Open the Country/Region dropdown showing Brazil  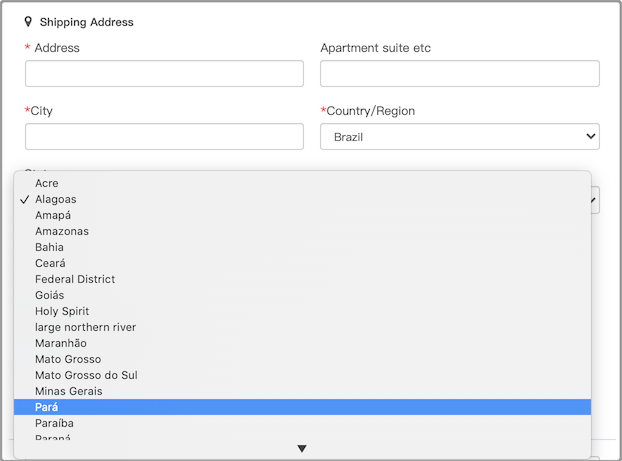click(459, 137)
